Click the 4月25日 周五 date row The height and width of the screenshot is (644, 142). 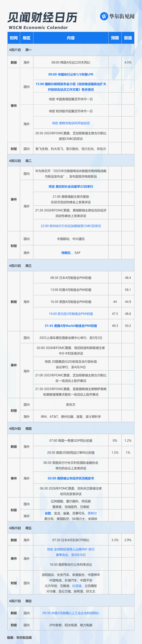(x=71, y=528)
